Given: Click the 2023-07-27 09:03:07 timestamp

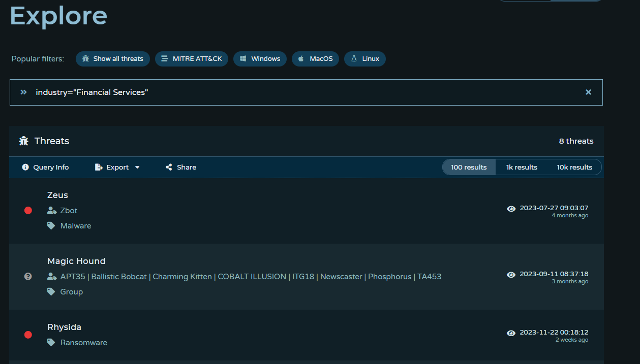Looking at the screenshot, I should [554, 208].
